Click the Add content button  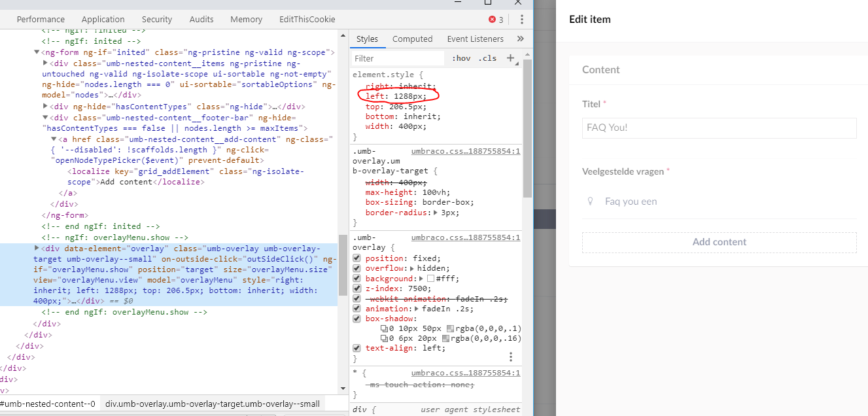coord(719,242)
